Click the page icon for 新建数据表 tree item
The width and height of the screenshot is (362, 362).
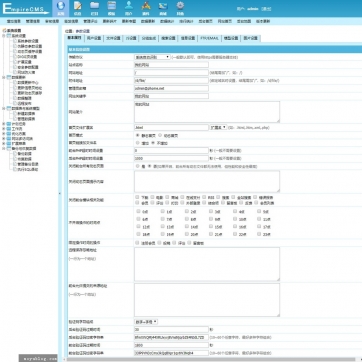(x=15, y=114)
